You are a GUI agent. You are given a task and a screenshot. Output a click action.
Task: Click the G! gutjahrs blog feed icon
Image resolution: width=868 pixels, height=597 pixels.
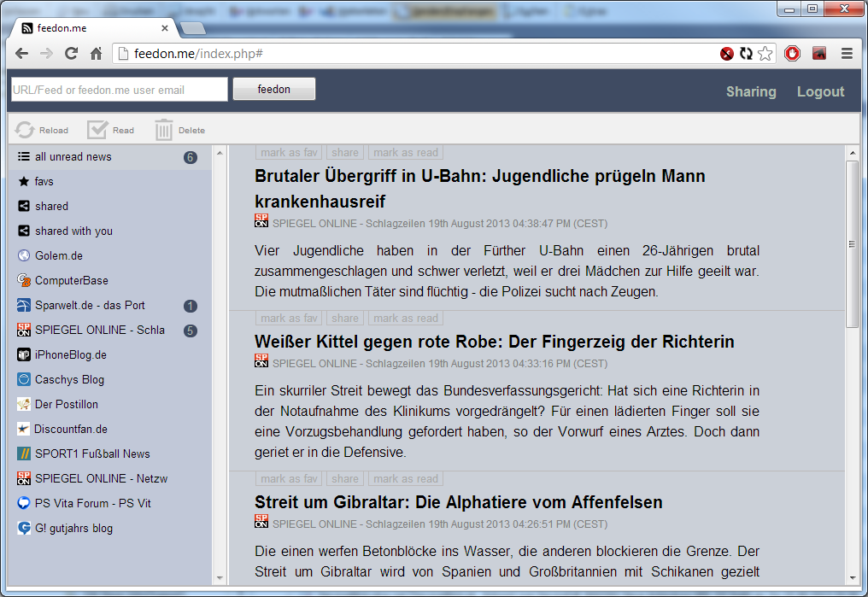click(x=24, y=528)
